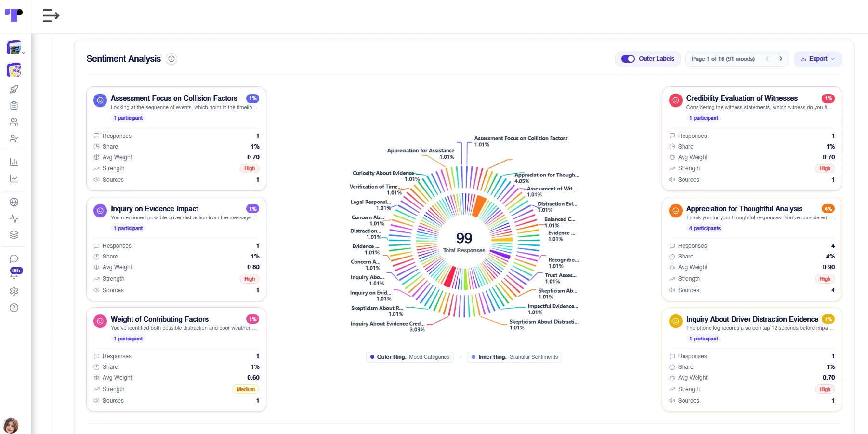Open the line chart sidebar icon

point(14,178)
